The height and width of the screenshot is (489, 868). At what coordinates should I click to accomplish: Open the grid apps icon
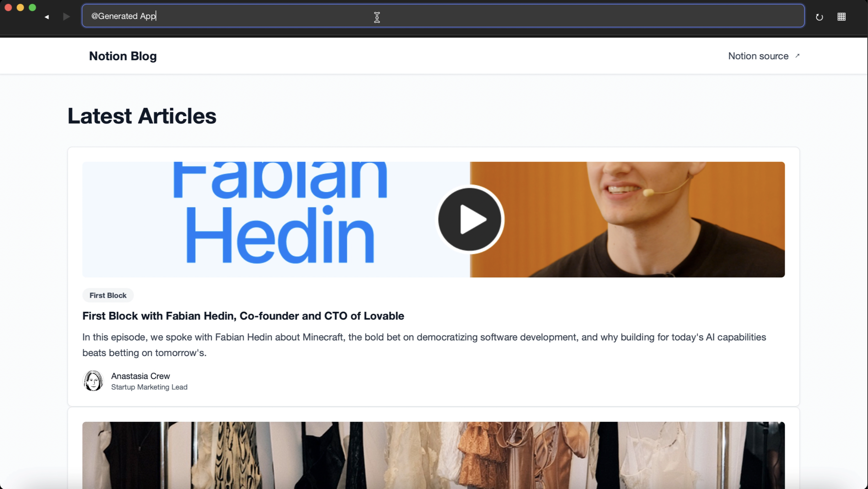841,17
